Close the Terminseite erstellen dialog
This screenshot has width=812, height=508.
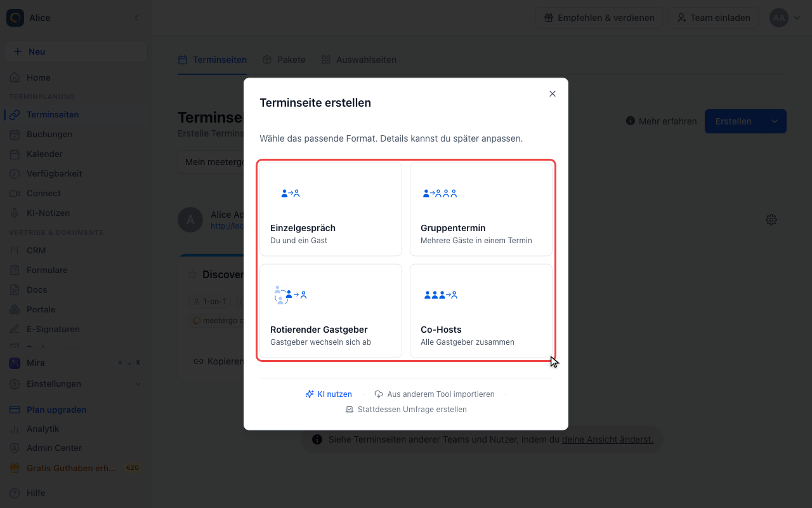(552, 93)
